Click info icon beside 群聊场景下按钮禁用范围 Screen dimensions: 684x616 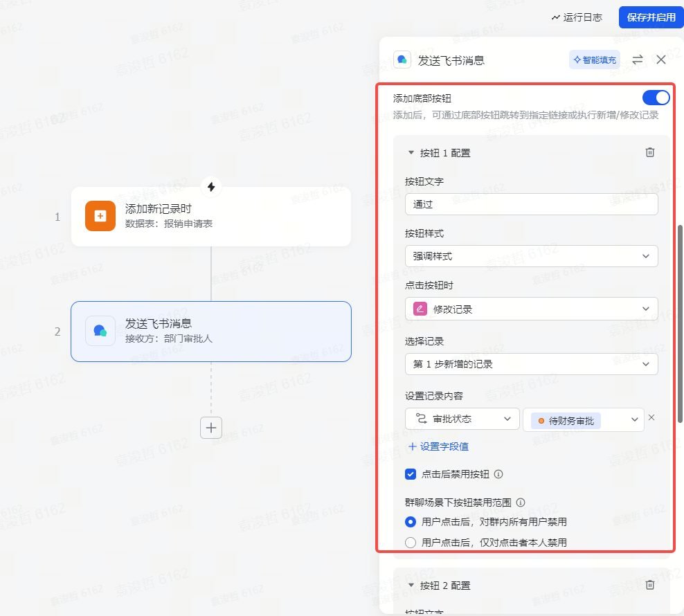pos(521,502)
